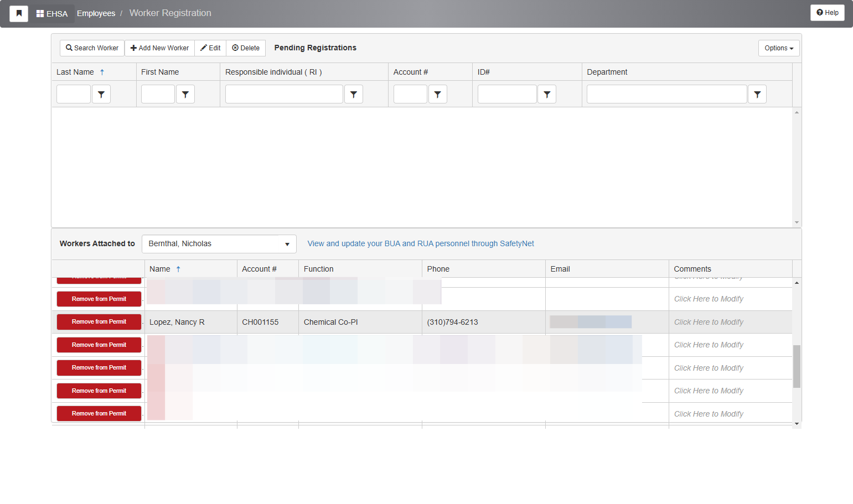Viewport: 853px width, 504px height.
Task: Click the Last Name filter funnel
Action: click(101, 94)
